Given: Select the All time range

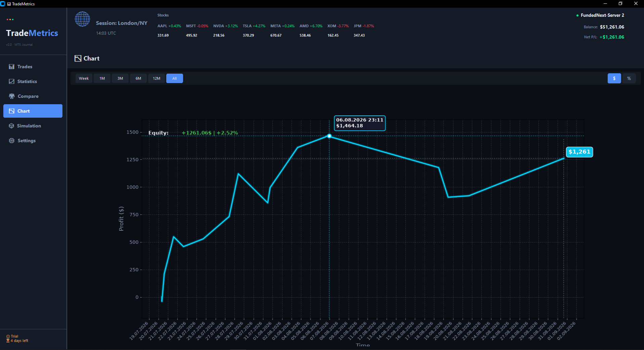Looking at the screenshot, I should click(x=175, y=78).
